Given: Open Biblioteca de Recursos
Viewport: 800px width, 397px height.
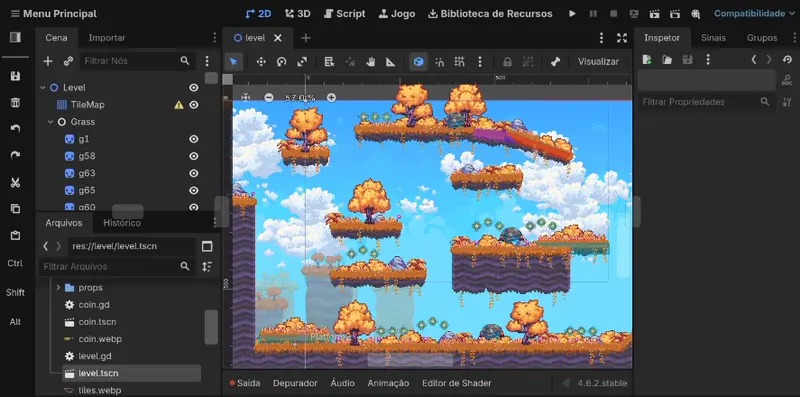Looking at the screenshot, I should click(x=490, y=14).
